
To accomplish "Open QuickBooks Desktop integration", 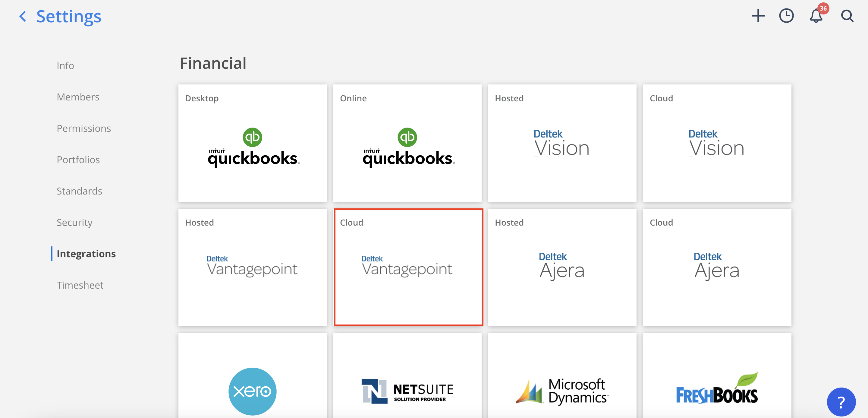I will (x=252, y=143).
